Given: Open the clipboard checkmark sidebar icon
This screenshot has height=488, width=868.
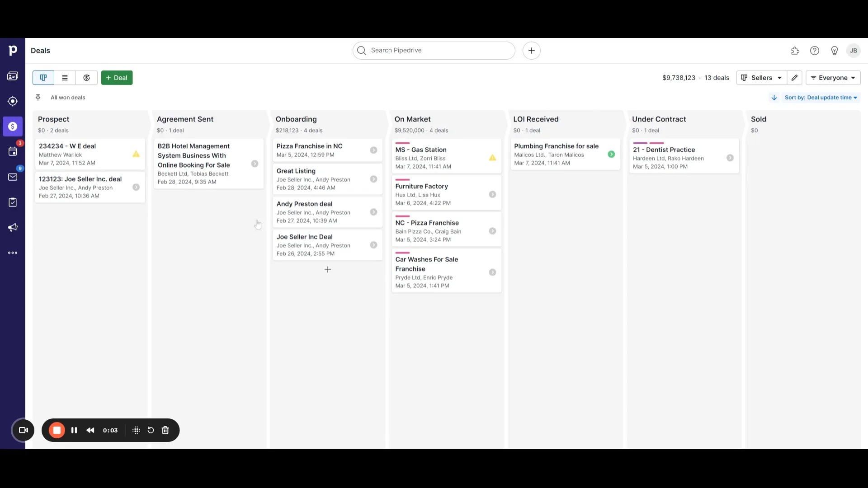Looking at the screenshot, I should point(13,202).
